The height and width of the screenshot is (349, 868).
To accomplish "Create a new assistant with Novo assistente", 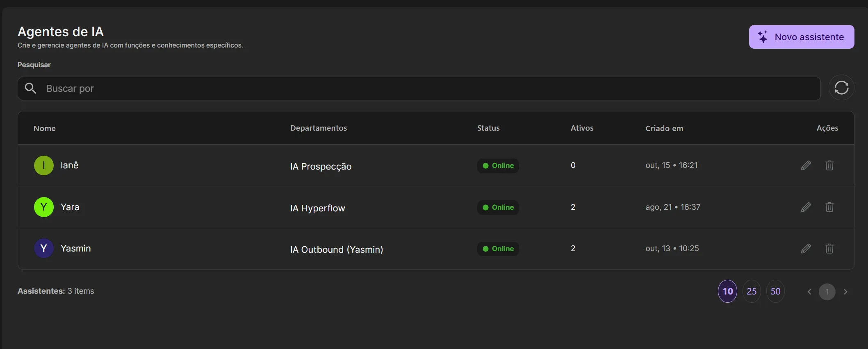I will [x=802, y=37].
